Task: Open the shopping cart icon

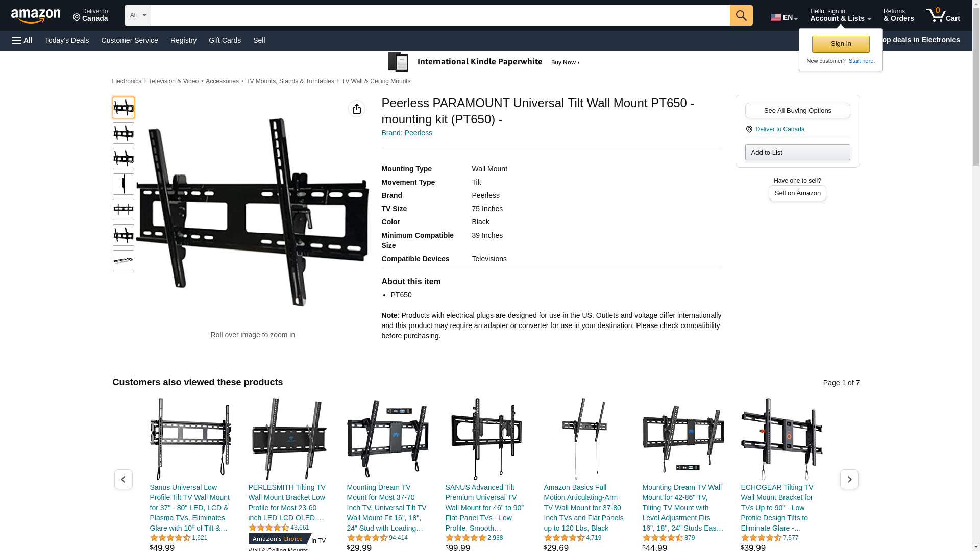Action: [943, 15]
